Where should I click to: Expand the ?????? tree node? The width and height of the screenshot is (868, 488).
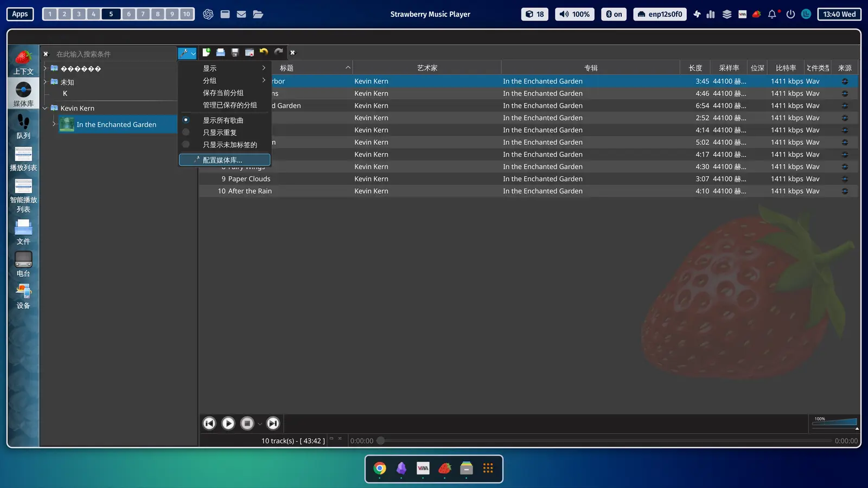pos(45,68)
